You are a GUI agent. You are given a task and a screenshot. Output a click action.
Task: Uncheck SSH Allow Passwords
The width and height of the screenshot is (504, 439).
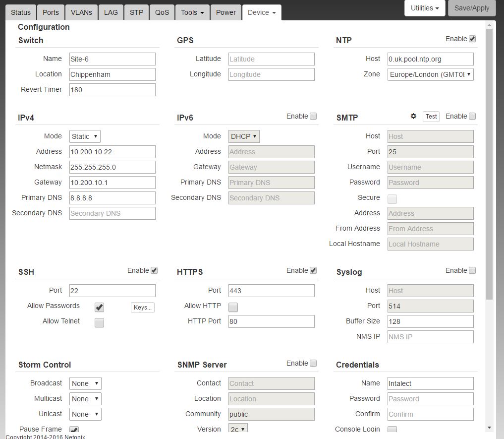click(x=99, y=307)
